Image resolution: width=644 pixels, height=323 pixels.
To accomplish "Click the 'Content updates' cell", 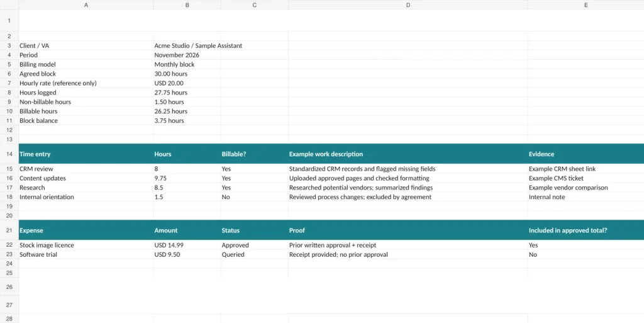I will coord(86,178).
